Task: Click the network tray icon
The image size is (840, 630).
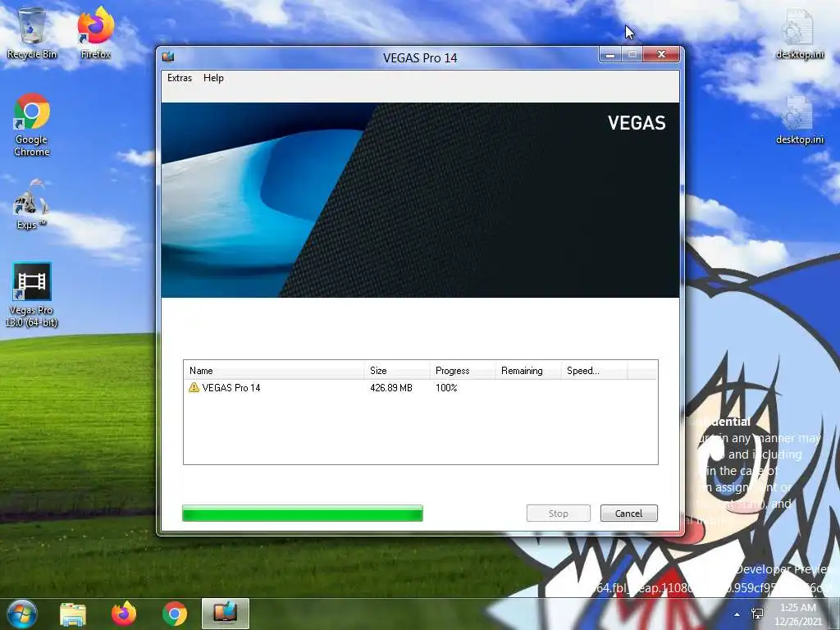Action: tap(757, 614)
